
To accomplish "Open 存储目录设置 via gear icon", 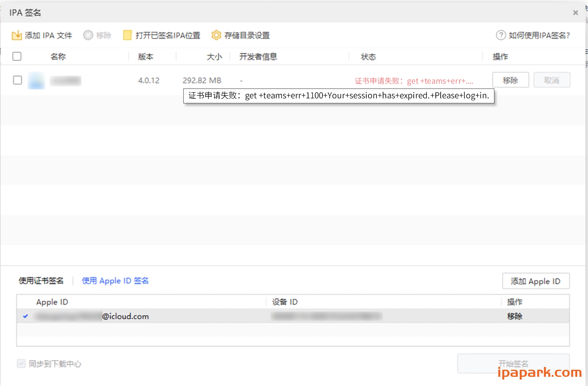I will pos(217,35).
